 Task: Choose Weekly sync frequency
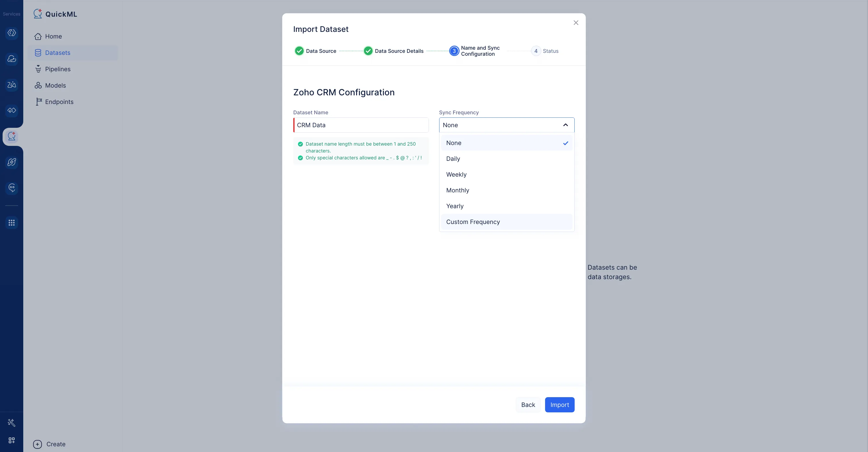506,175
